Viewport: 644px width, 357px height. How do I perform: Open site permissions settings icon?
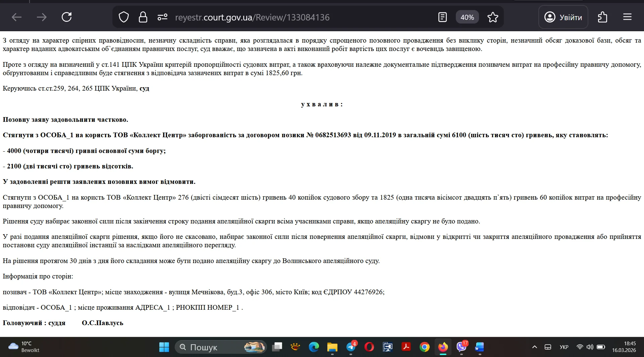click(162, 17)
